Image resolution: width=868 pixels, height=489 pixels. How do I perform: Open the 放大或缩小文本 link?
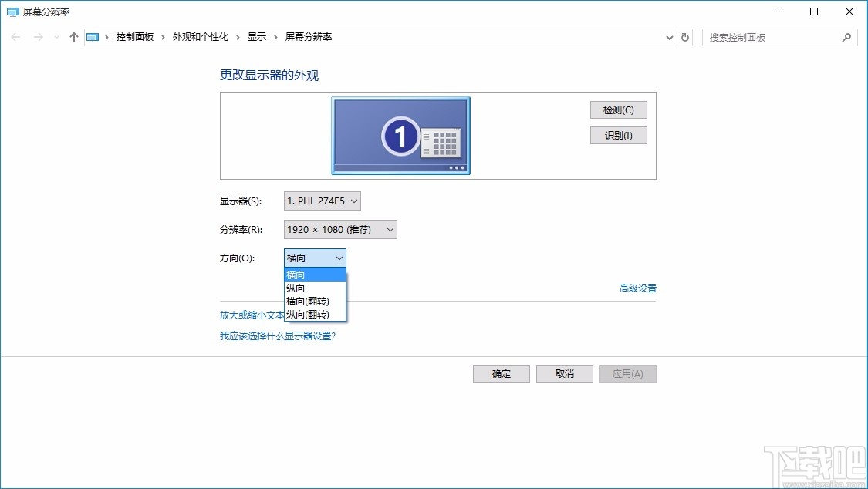252,315
